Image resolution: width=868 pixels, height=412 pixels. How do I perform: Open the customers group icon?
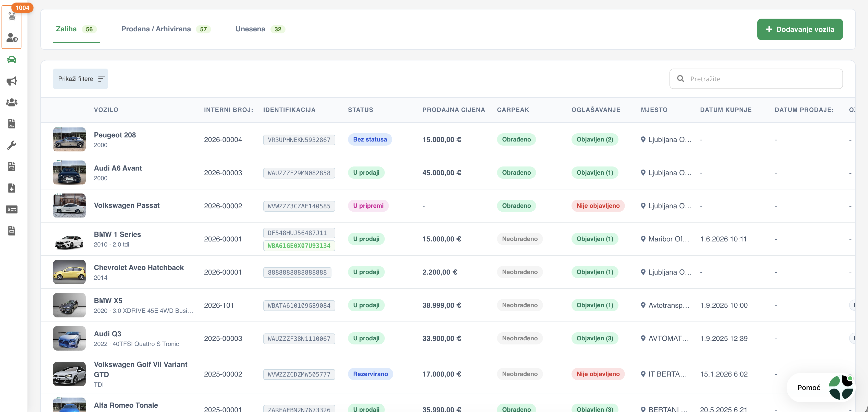(x=12, y=102)
